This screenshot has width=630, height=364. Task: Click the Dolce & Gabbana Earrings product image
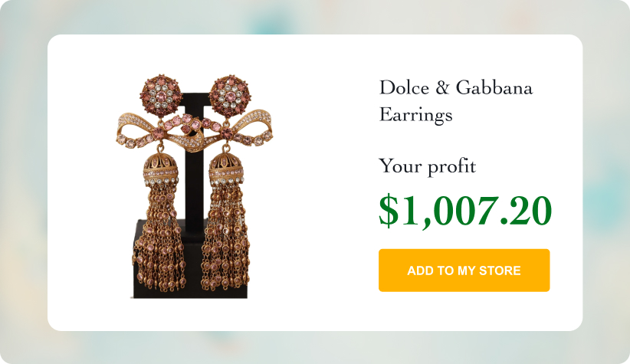(x=195, y=186)
